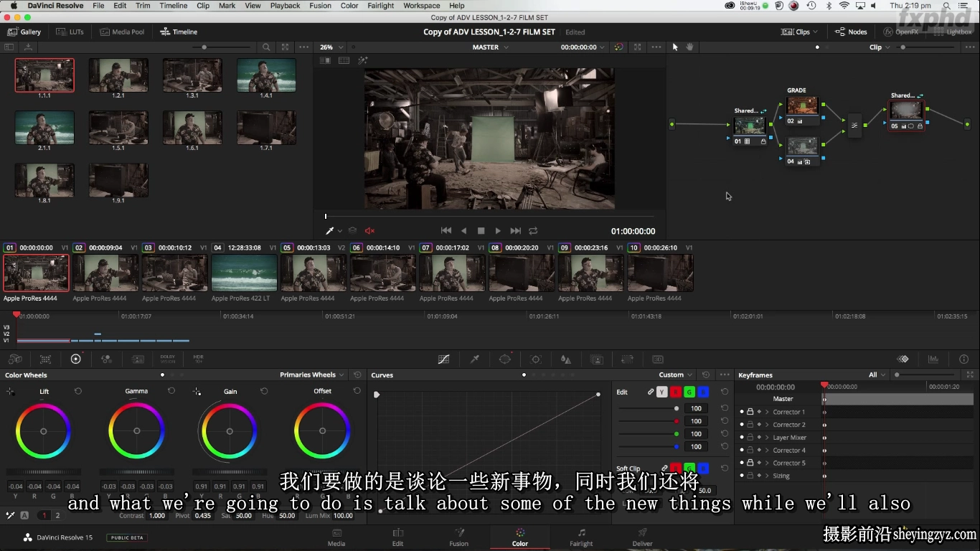The height and width of the screenshot is (551, 980).
Task: Open the Motion Effects palette
Action: tap(138, 359)
